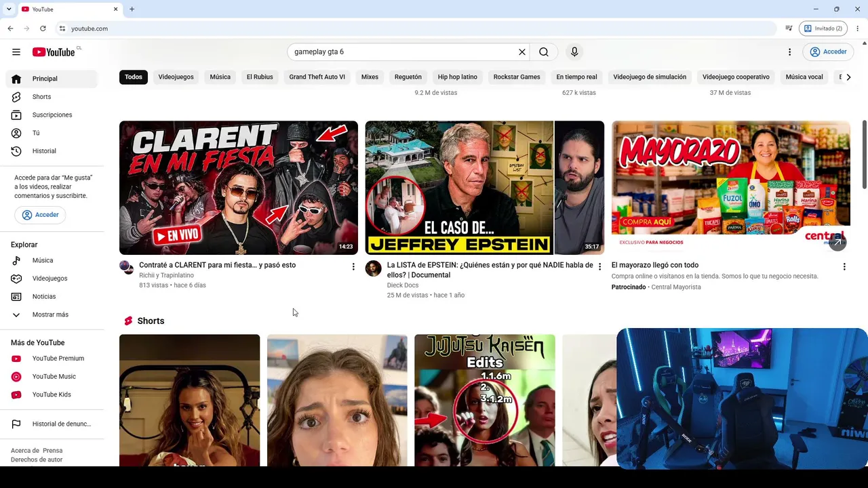Open the El mayorazo llegó con todo ad title
The image size is (868, 488).
click(x=655, y=265)
